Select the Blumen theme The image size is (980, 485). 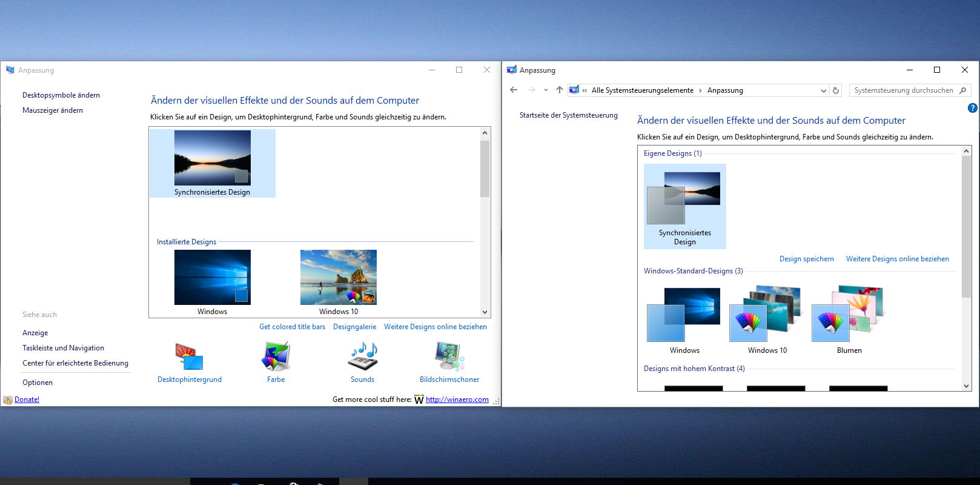click(x=849, y=320)
